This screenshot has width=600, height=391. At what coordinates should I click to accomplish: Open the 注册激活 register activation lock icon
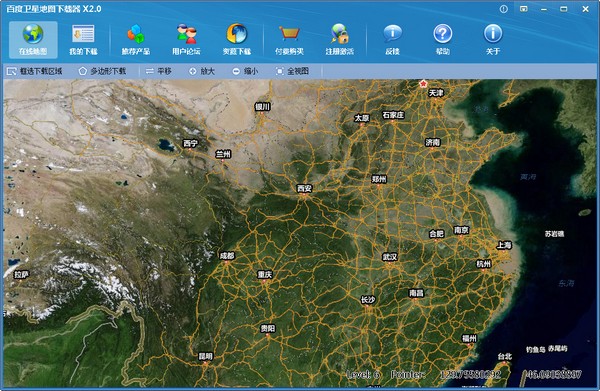click(x=339, y=40)
